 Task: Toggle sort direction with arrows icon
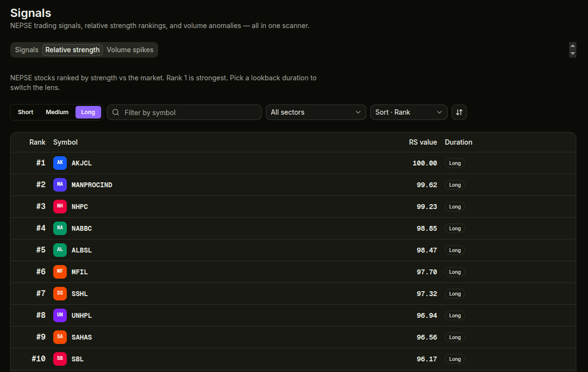pyautogui.click(x=459, y=112)
